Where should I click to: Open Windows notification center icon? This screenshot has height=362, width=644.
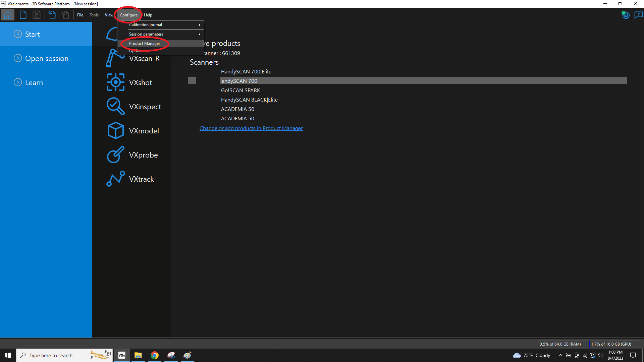click(633, 355)
